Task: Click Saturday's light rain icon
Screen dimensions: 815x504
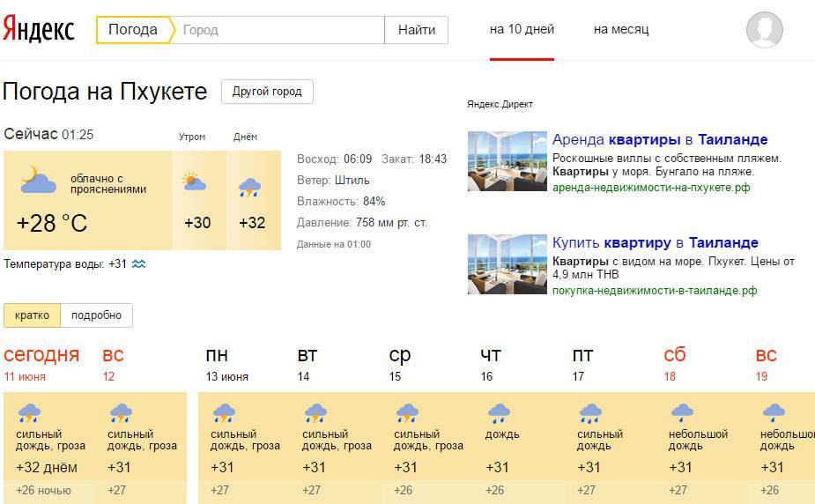Action: (x=682, y=412)
